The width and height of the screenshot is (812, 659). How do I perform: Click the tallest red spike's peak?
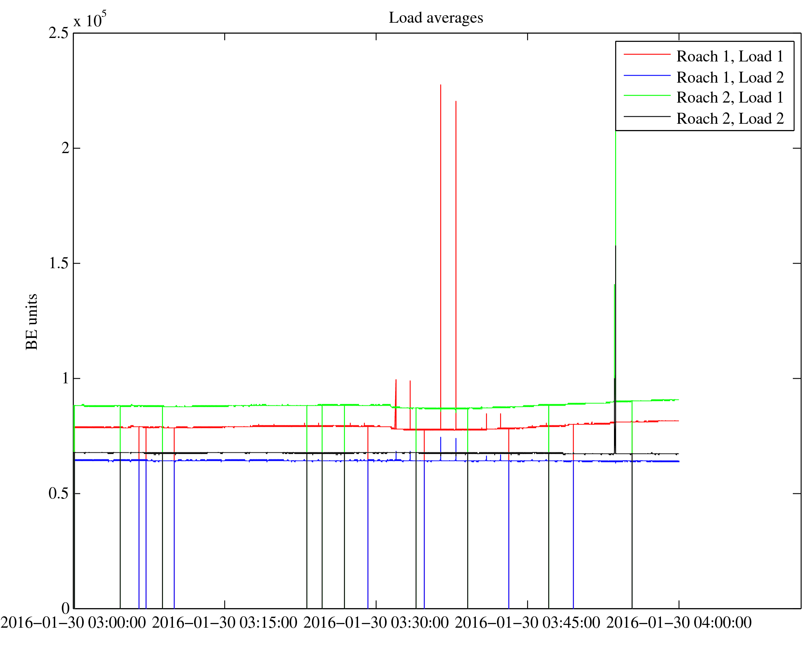(441, 85)
